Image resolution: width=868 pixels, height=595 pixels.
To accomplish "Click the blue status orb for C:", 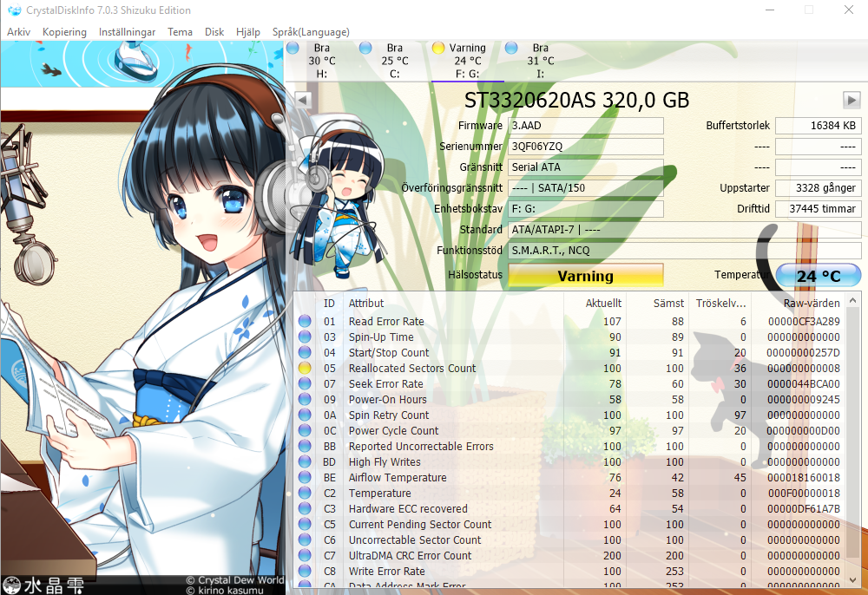I will pos(365,48).
